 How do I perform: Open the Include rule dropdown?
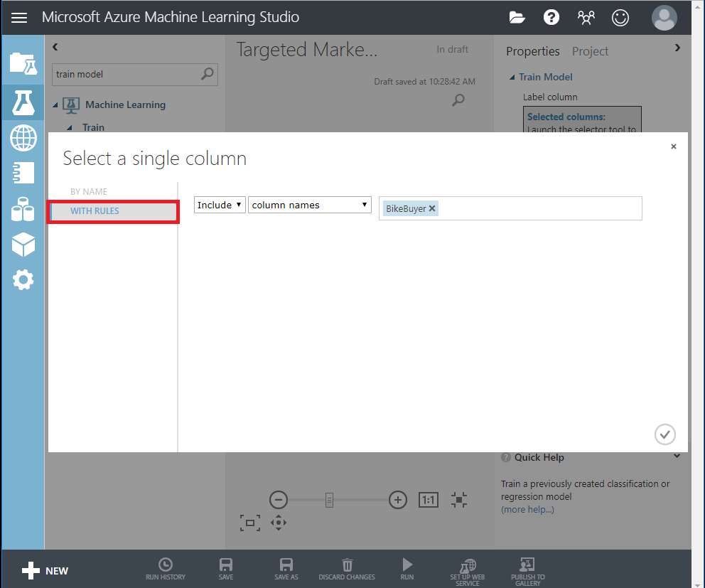click(x=220, y=205)
